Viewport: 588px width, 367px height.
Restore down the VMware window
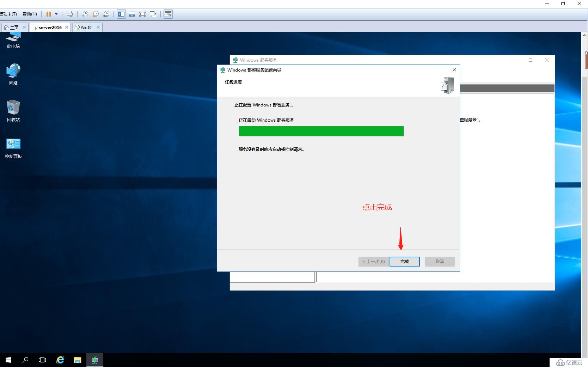point(563,4)
